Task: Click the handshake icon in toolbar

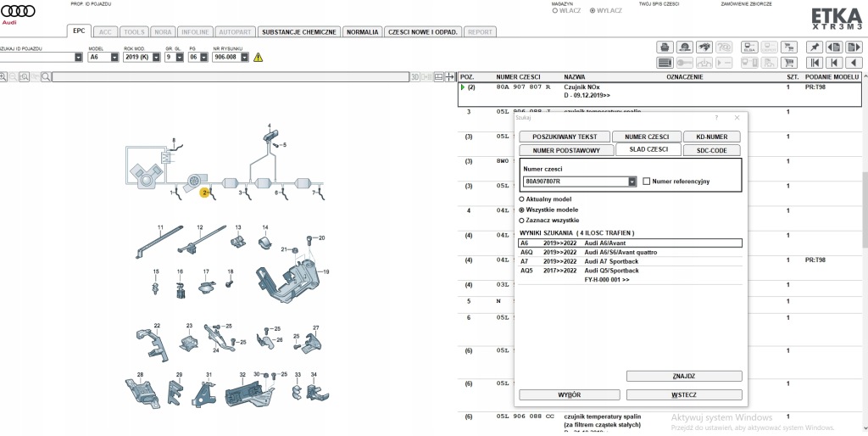Action: [704, 47]
